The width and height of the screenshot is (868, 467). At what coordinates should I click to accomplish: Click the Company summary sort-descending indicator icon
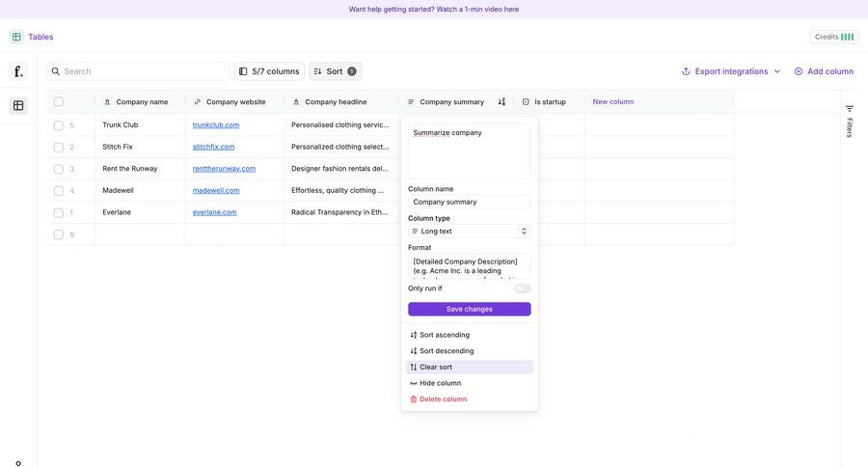coord(502,102)
